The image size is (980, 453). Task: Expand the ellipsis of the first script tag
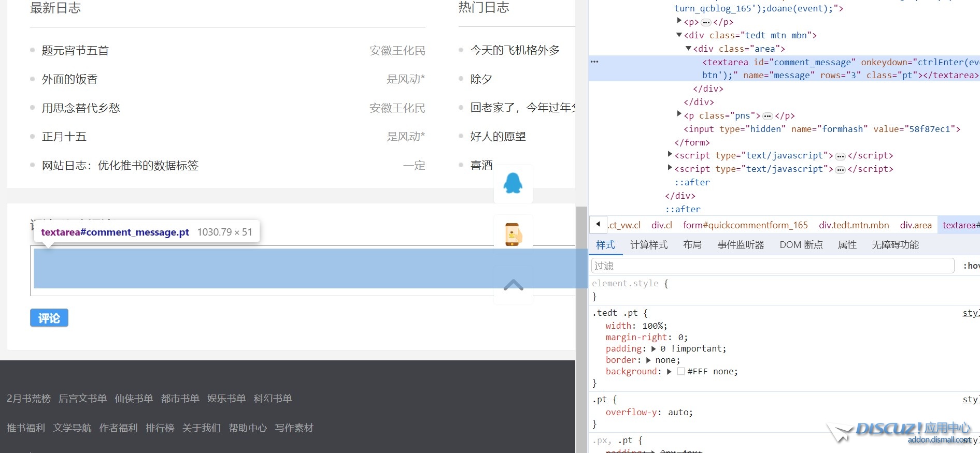click(841, 156)
